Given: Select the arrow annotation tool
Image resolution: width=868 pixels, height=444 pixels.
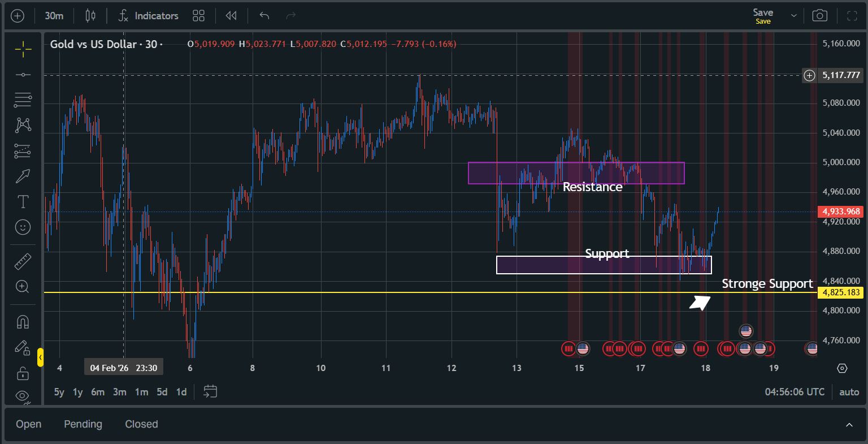Looking at the screenshot, I should pos(23,176).
